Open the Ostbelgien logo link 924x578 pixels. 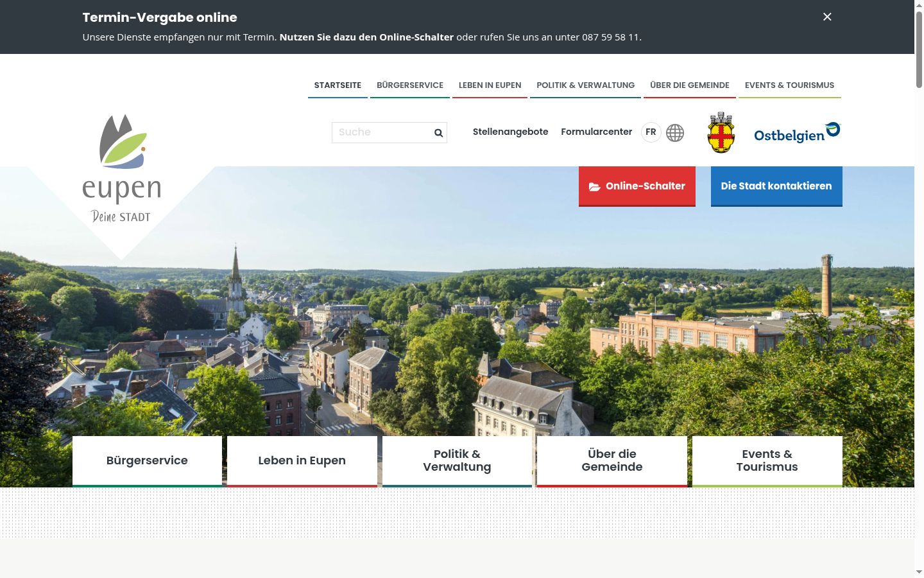[797, 133]
